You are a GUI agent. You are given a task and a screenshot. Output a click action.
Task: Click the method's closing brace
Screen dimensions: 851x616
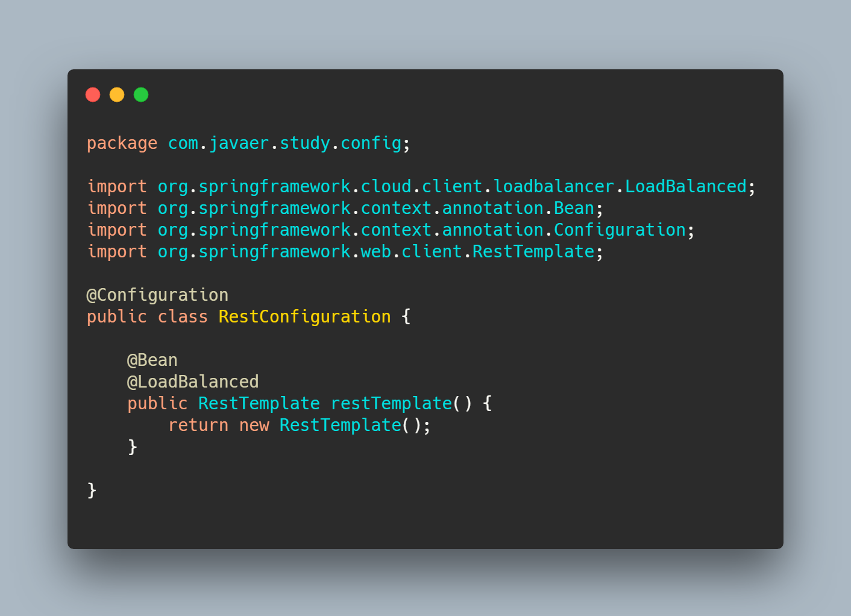click(x=133, y=447)
